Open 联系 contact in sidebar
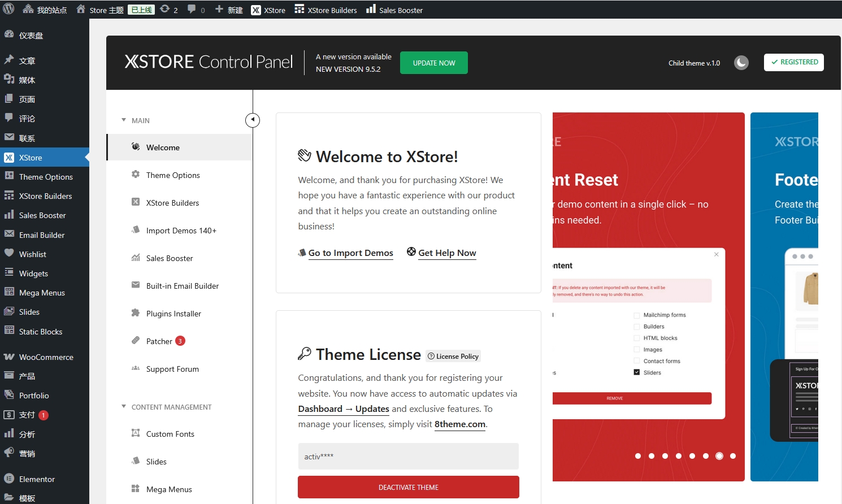842x504 pixels. coord(45,138)
